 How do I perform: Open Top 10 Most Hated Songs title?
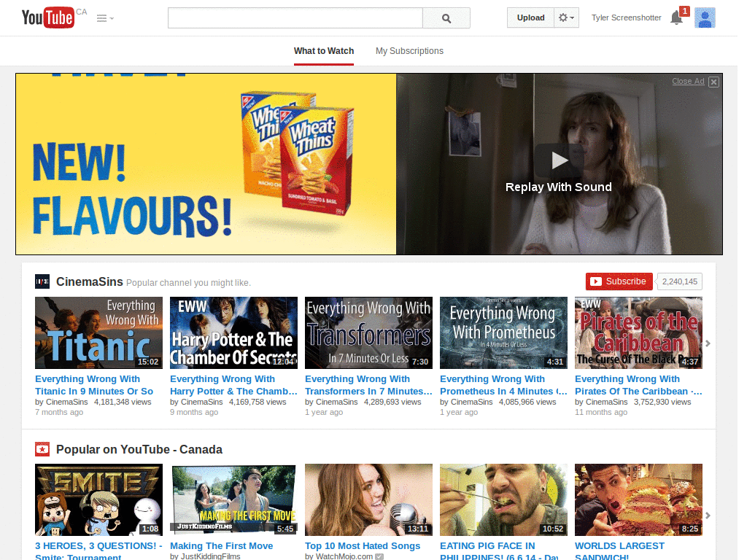(363, 545)
